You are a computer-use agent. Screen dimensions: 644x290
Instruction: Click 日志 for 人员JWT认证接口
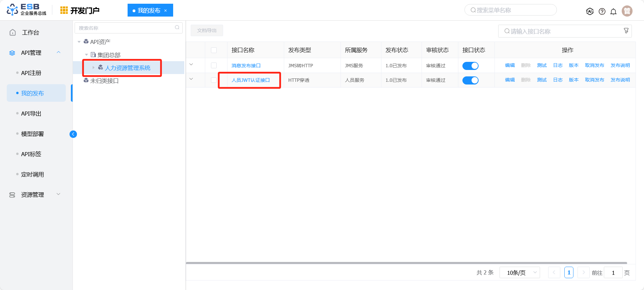[x=558, y=80]
